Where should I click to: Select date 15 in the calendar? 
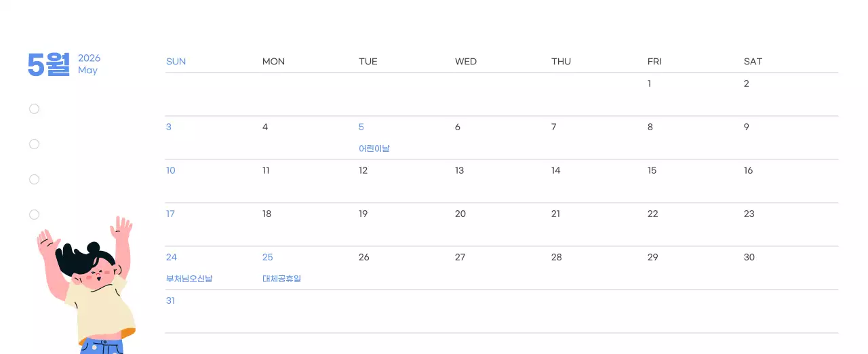pos(652,171)
